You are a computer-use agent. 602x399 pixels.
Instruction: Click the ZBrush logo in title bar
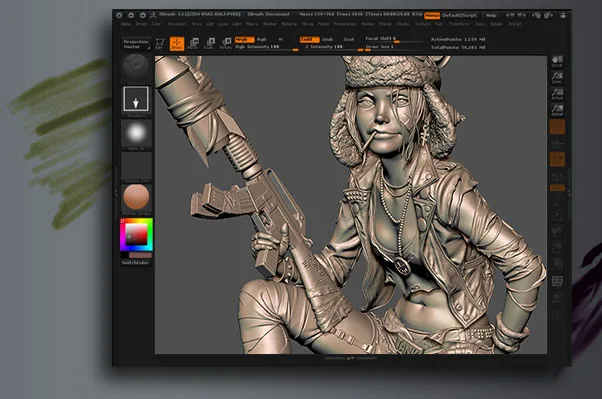tap(153, 15)
